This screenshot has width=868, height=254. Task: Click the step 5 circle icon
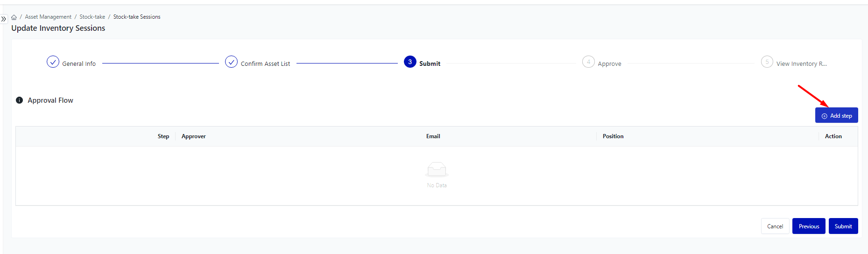767,62
